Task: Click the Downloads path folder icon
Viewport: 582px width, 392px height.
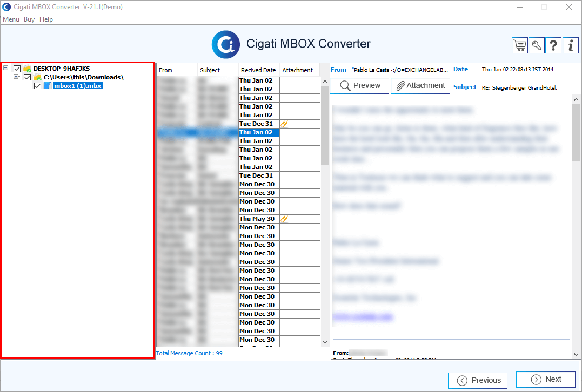Action: coord(37,77)
